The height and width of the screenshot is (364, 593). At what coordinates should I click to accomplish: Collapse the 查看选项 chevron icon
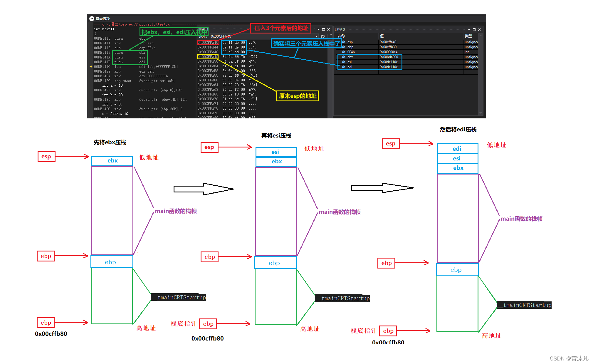point(92,19)
